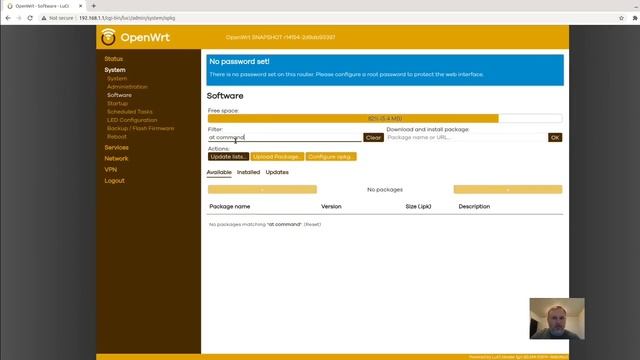The width and height of the screenshot is (640, 360).
Task: Click the browser address bar
Action: tap(327, 18)
